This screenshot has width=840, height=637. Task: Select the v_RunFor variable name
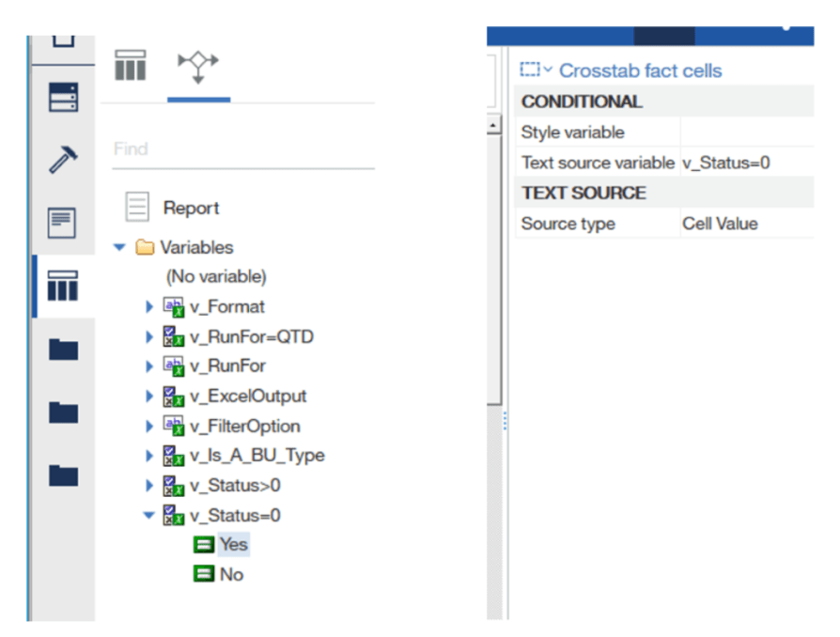227,365
